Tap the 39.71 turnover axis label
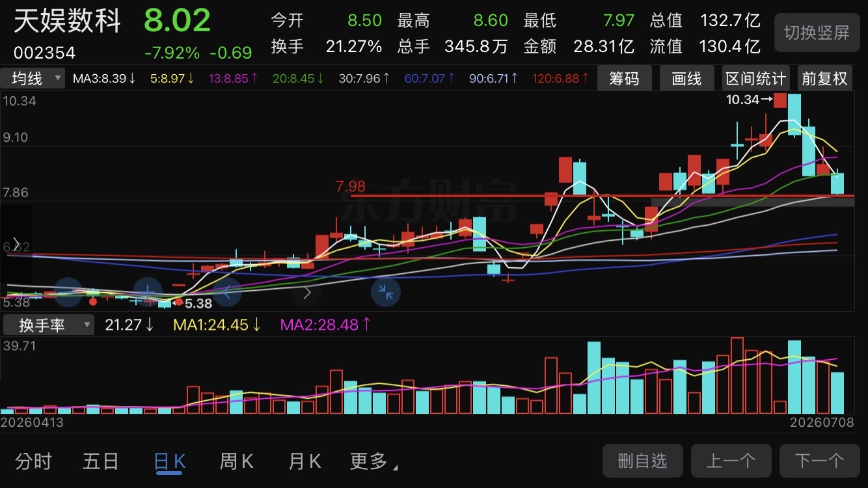 point(20,346)
